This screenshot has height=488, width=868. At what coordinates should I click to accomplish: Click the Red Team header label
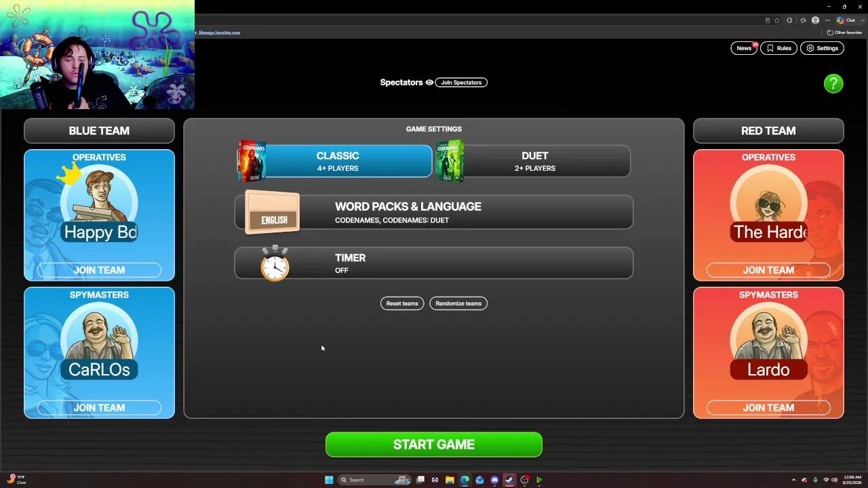coord(768,131)
